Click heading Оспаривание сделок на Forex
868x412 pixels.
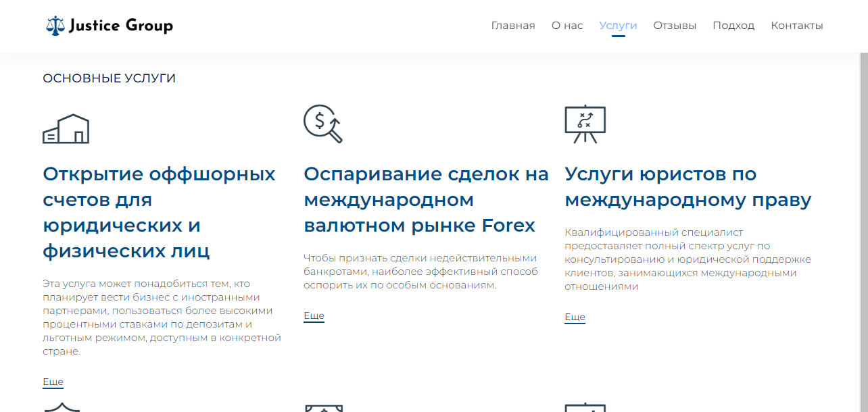tap(426, 199)
